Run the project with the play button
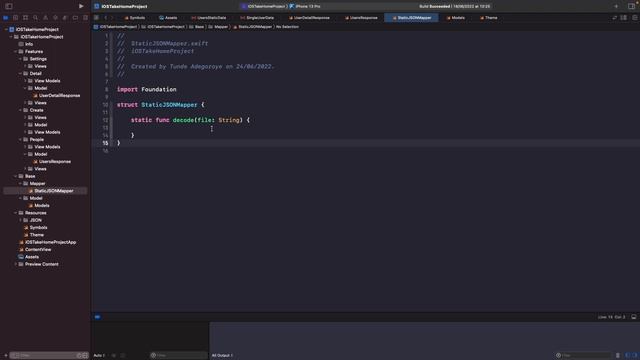 click(x=81, y=6)
